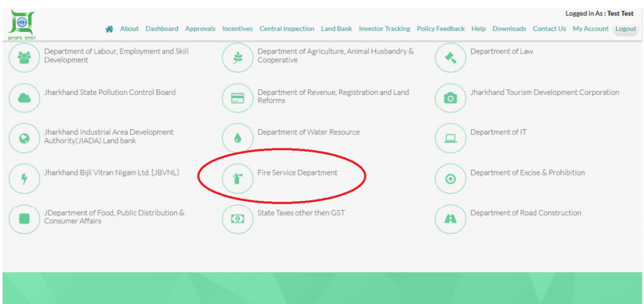The width and height of the screenshot is (644, 304).
Task: Click the Department of Law gavel icon
Action: tap(450, 57)
